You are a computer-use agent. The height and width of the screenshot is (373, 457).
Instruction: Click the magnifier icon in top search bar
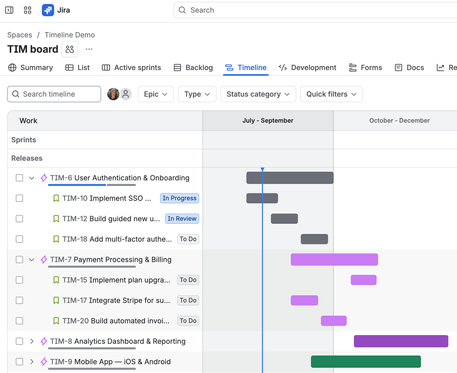pos(182,10)
